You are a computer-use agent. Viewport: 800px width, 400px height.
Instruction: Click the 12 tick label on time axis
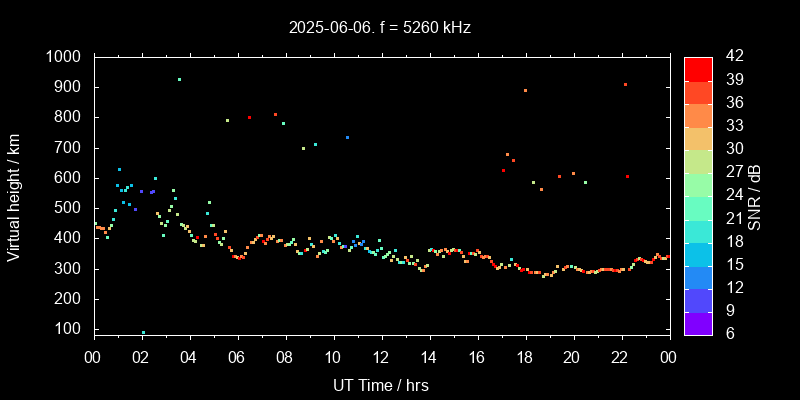tap(381, 357)
